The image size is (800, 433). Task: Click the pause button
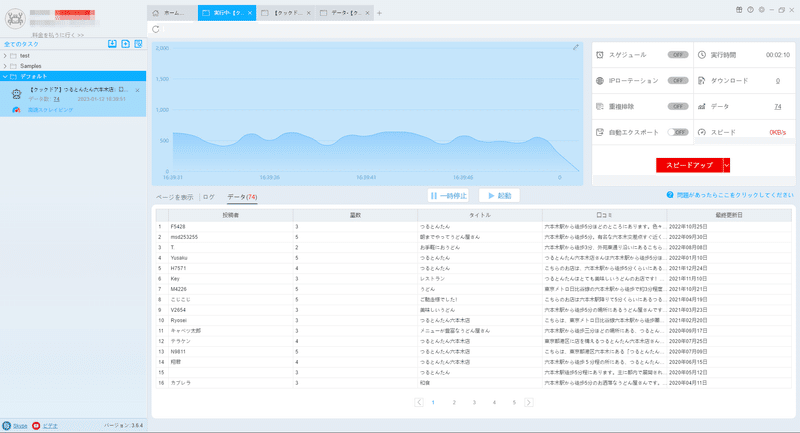tap(448, 196)
